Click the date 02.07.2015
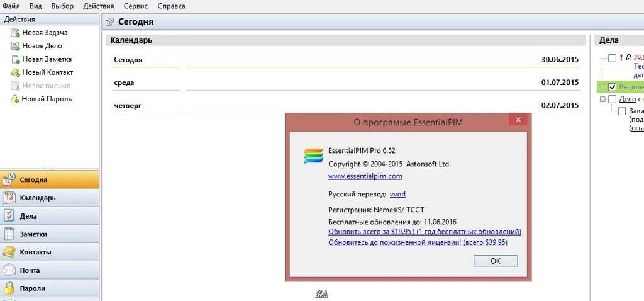This screenshot has height=301, width=644. click(x=560, y=106)
